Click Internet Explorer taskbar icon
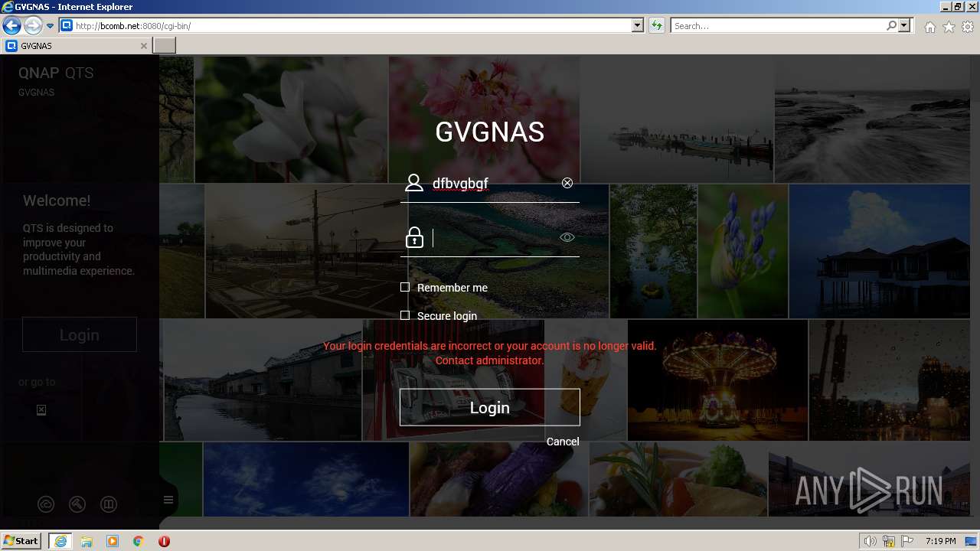 [x=60, y=541]
